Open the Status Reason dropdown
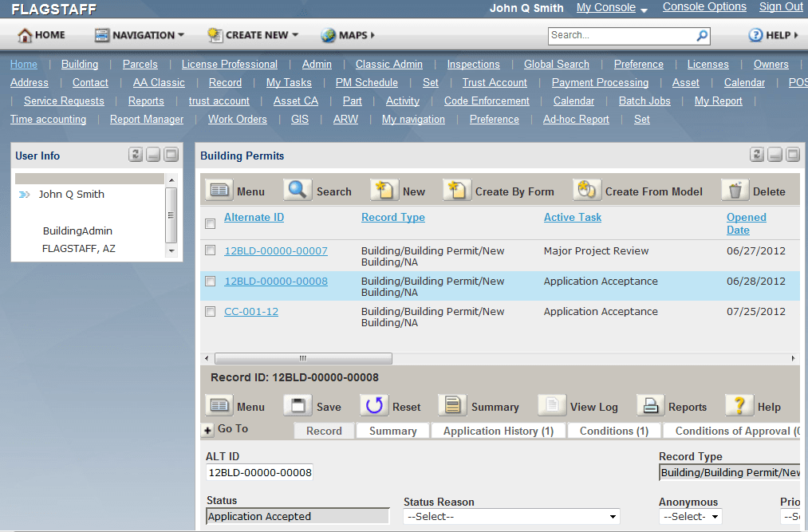The height and width of the screenshot is (532, 808). point(511,517)
